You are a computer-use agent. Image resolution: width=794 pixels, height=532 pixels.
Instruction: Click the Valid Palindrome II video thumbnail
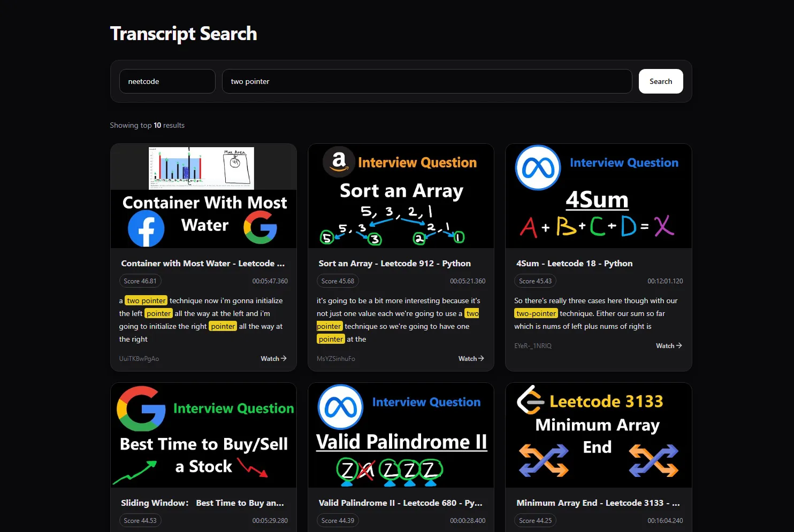click(x=401, y=435)
